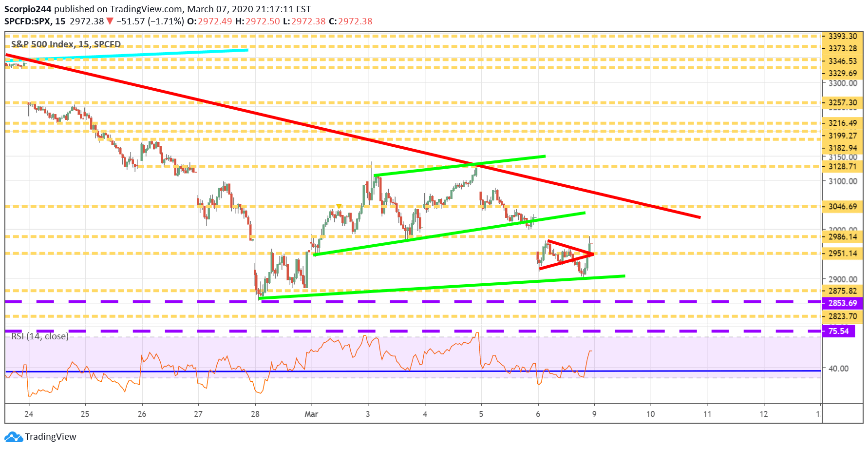
Task: Click the 3300.00 price axis label
Action: [843, 83]
